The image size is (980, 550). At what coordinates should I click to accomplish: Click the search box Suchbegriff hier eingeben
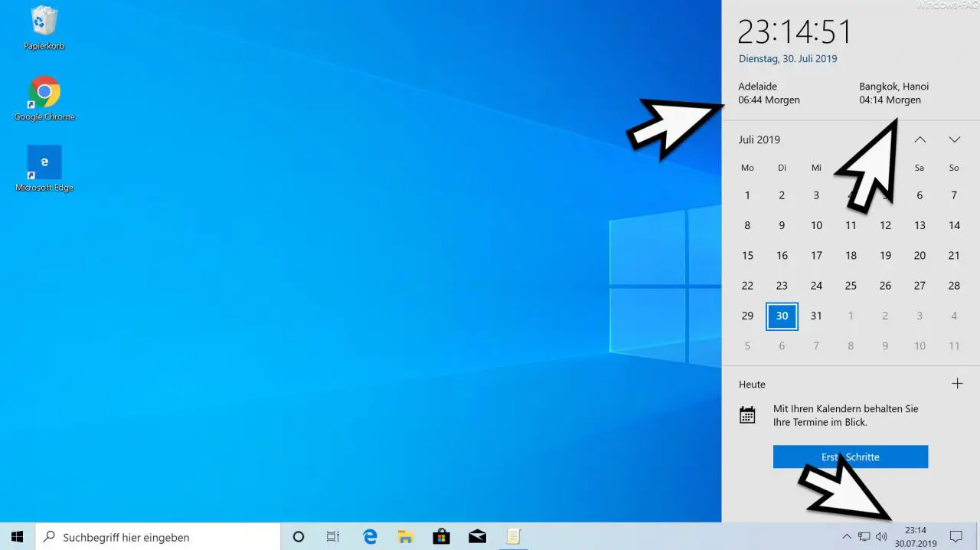click(158, 537)
